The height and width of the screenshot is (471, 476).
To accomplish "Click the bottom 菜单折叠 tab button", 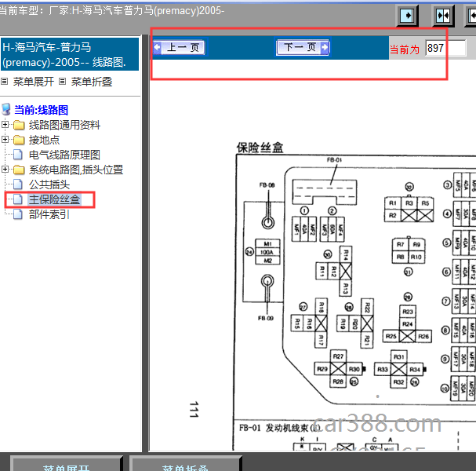I will 185,463.
